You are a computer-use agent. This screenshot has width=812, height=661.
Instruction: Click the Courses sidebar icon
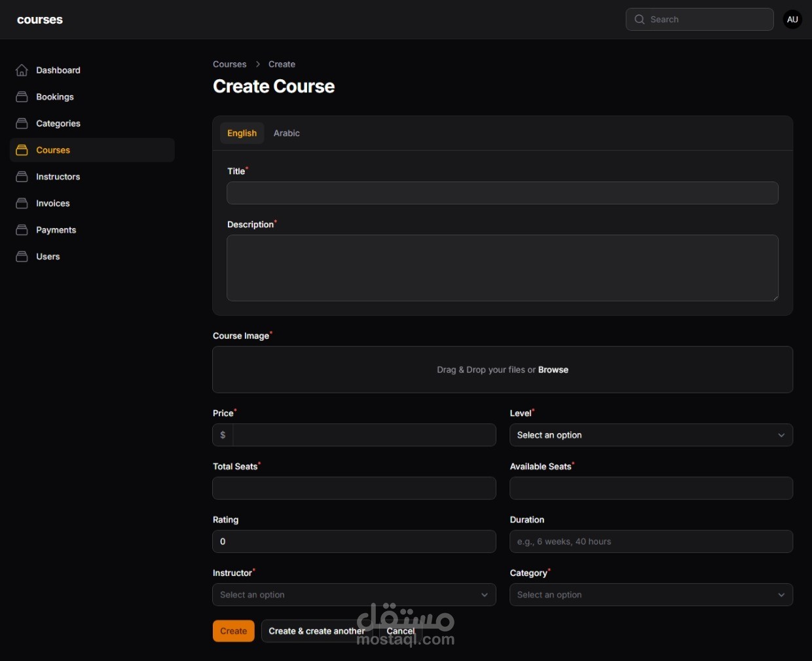22,150
